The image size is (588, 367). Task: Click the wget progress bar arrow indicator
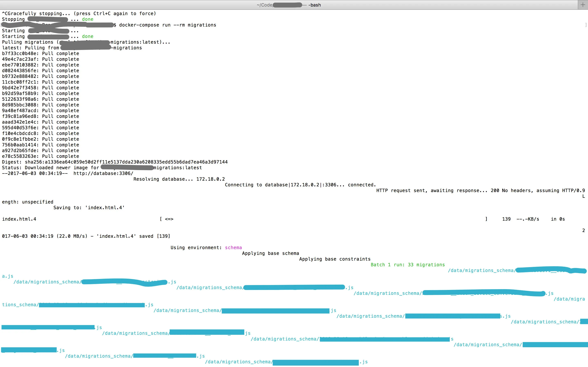169,219
